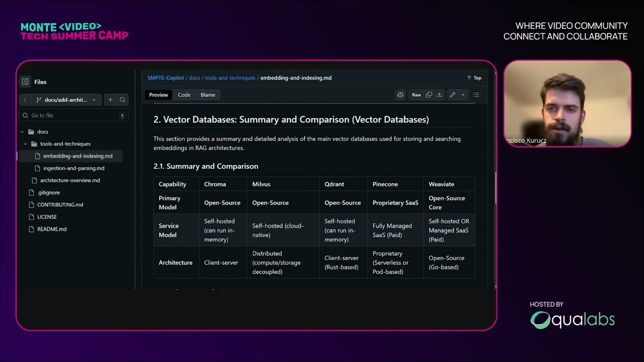
Task: Click the Monte Video Tech Summer Camp logo
Action: coord(74,31)
